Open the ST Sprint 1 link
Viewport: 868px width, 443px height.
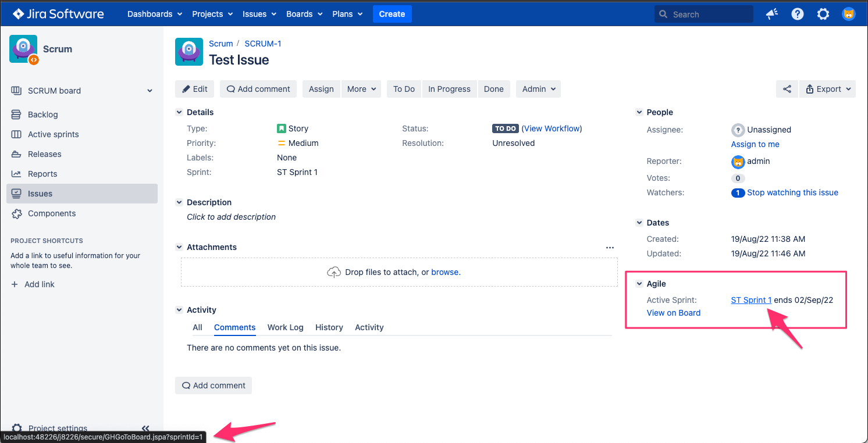coord(751,300)
